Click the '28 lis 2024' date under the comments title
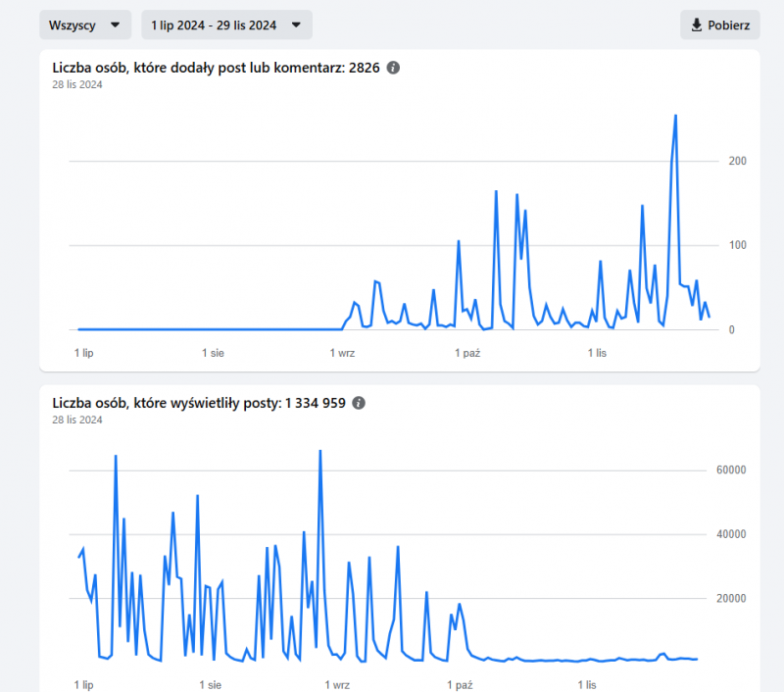The width and height of the screenshot is (784, 692). click(x=77, y=84)
